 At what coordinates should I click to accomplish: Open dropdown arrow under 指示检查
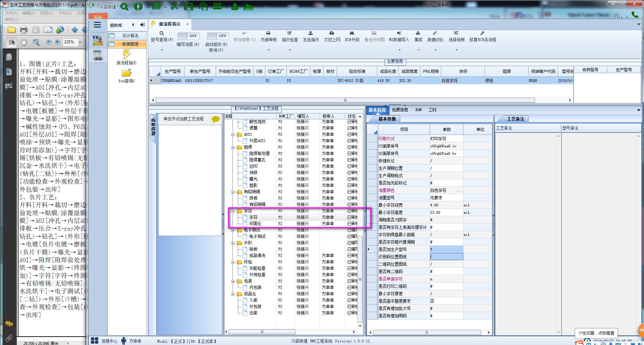pyautogui.click(x=290, y=50)
